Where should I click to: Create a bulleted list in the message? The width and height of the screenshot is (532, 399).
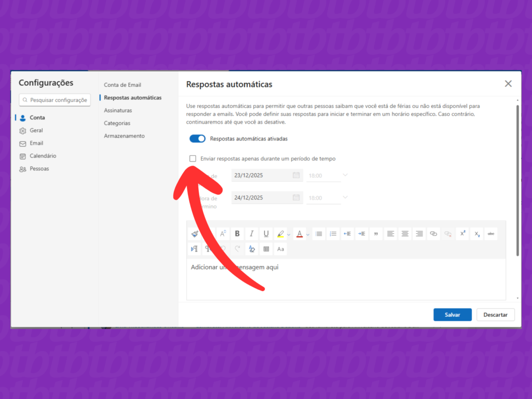click(318, 233)
